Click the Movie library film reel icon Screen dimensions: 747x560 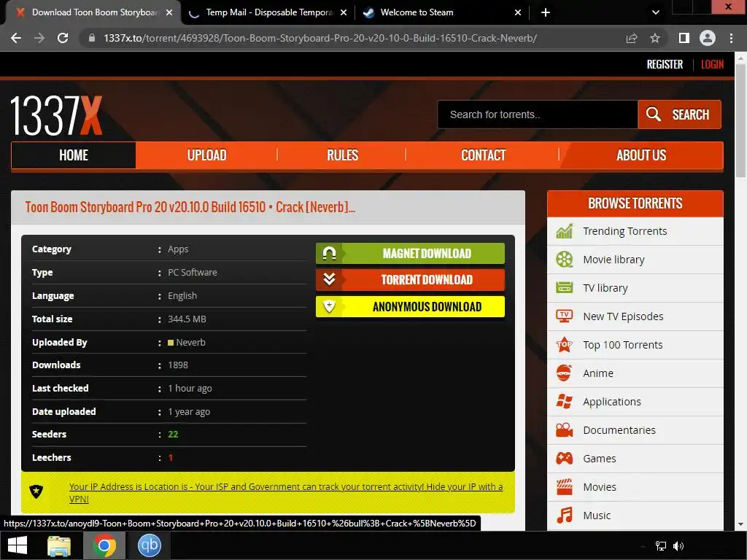(x=565, y=260)
